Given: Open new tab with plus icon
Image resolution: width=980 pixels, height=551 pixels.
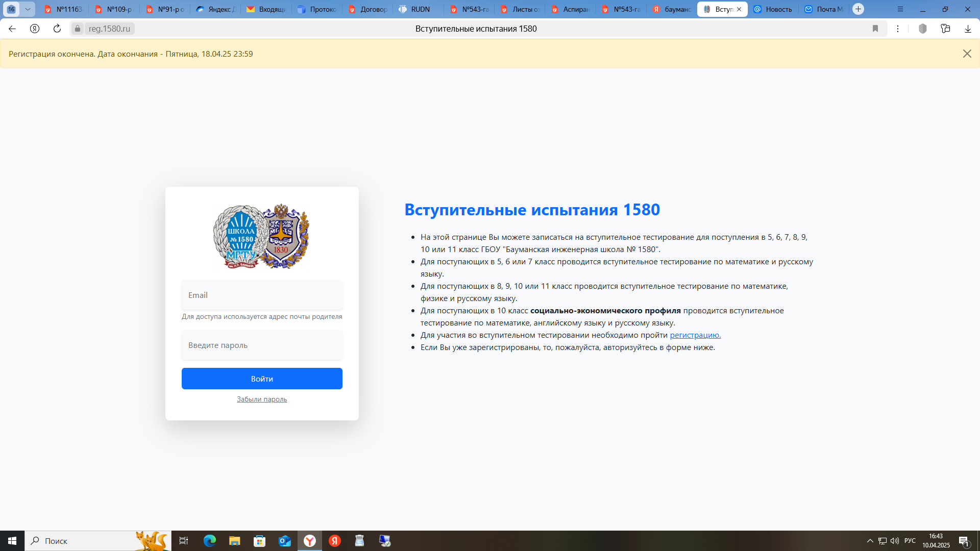Looking at the screenshot, I should click(x=859, y=9).
